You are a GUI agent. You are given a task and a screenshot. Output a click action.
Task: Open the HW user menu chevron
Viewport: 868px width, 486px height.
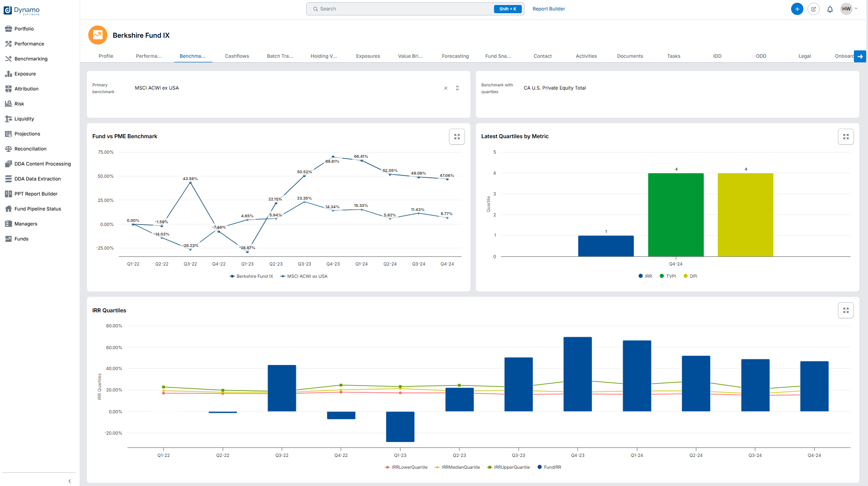[856, 9]
